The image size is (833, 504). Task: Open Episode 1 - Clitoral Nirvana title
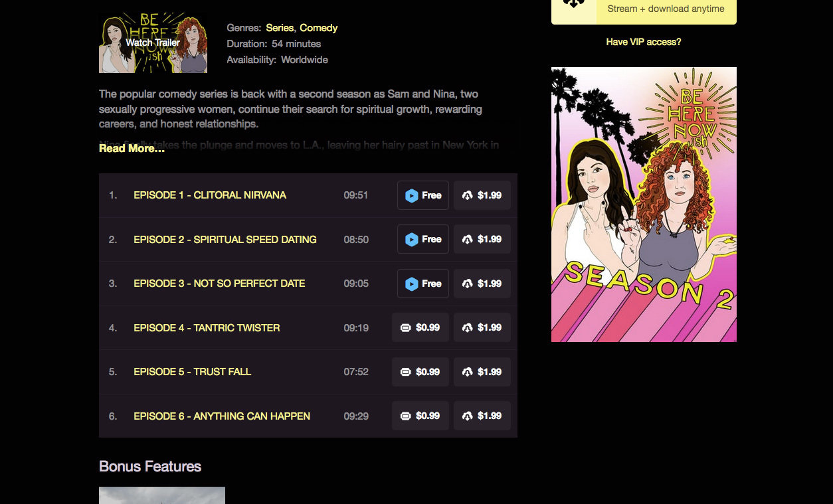210,195
